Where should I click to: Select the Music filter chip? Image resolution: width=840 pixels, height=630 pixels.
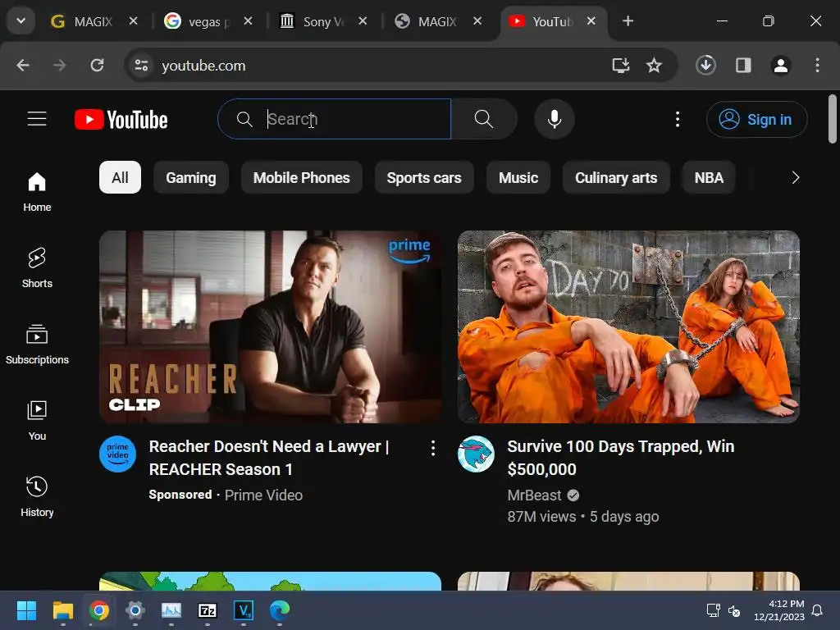(x=518, y=177)
